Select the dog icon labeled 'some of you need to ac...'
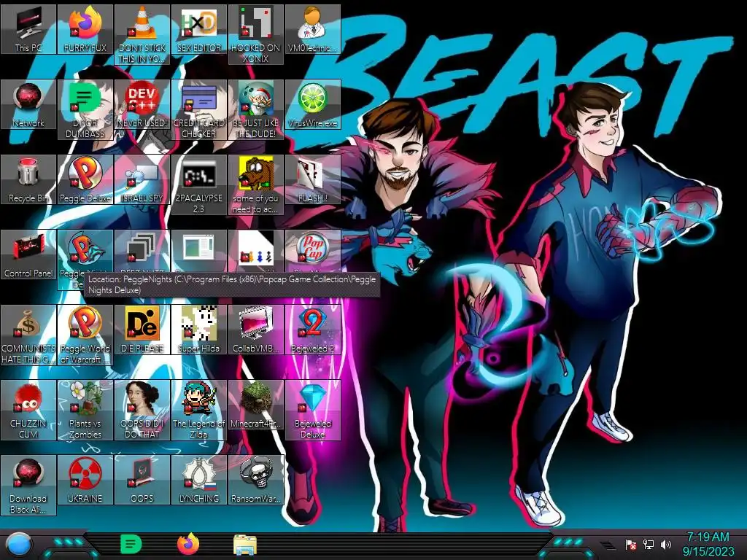The image size is (747, 560). pos(256,184)
